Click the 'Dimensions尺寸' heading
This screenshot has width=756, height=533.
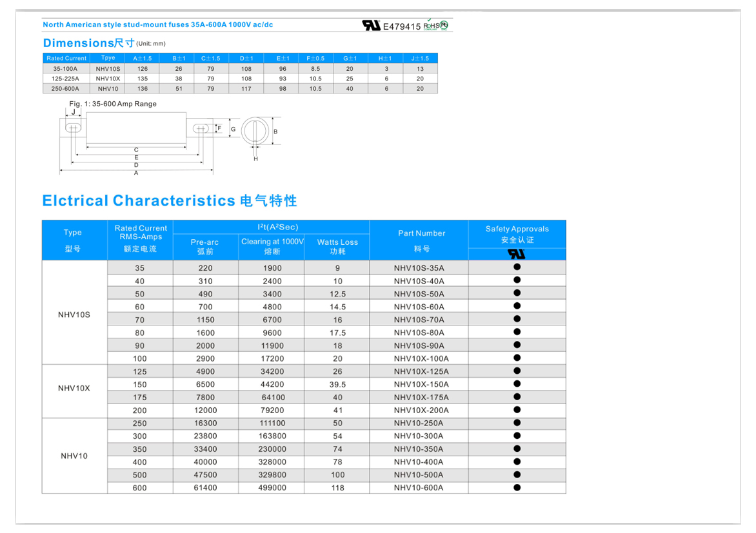(x=89, y=43)
